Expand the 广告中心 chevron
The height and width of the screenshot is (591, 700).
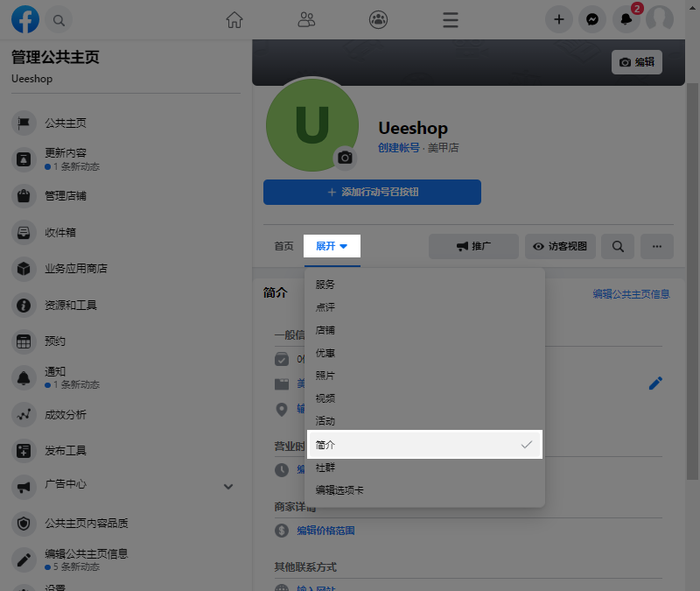228,487
